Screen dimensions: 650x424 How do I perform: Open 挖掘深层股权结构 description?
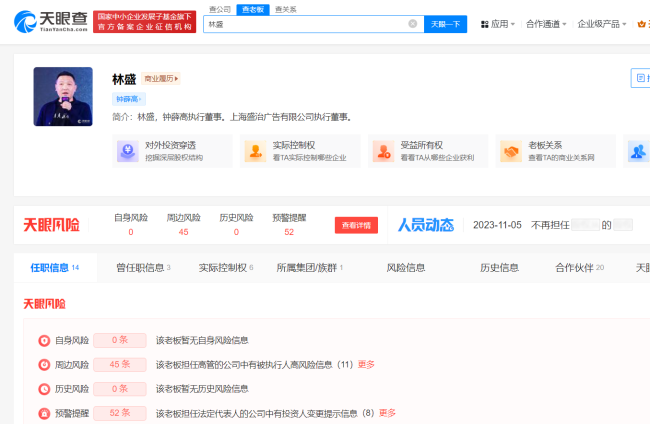click(x=174, y=157)
